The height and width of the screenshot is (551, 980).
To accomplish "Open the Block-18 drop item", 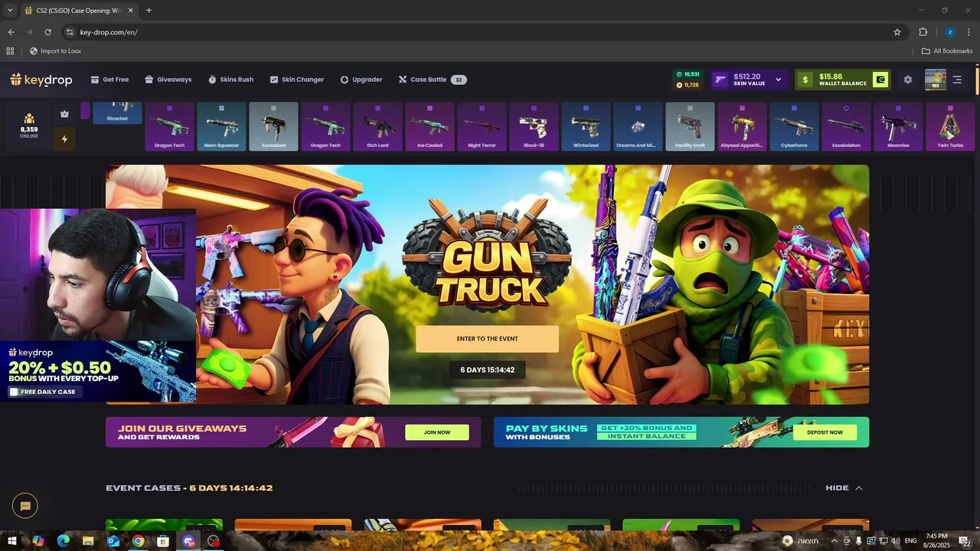I will click(534, 126).
